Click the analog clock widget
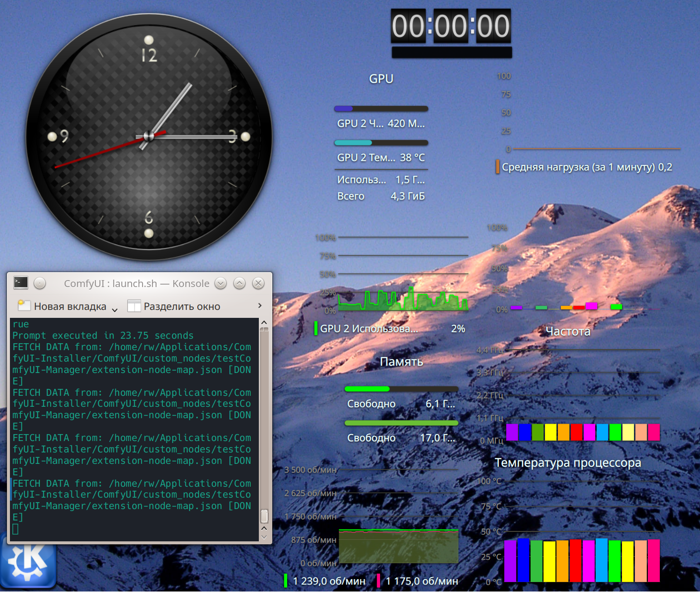Viewport: 700px width, 593px height. [149, 136]
